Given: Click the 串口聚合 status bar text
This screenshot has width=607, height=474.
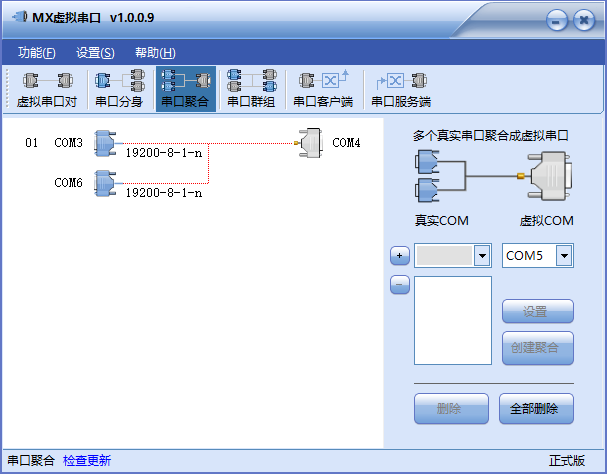Looking at the screenshot, I should (x=31, y=460).
